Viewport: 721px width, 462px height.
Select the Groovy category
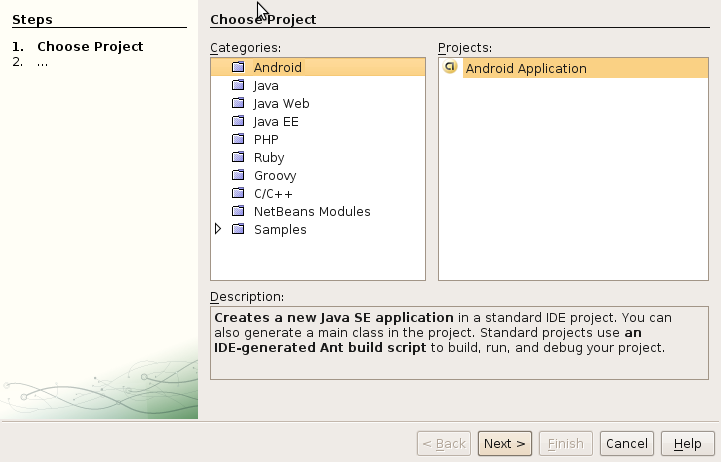pos(275,176)
